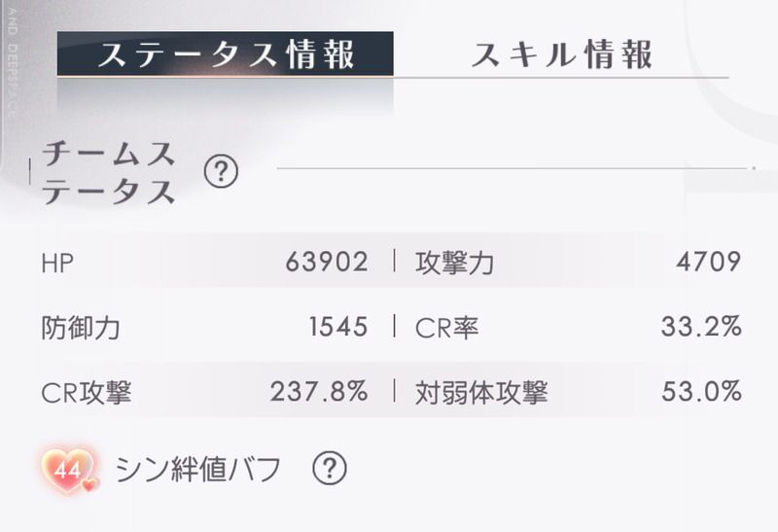Click the シン絆値バフ label
The width and height of the screenshot is (778, 532).
click(197, 470)
